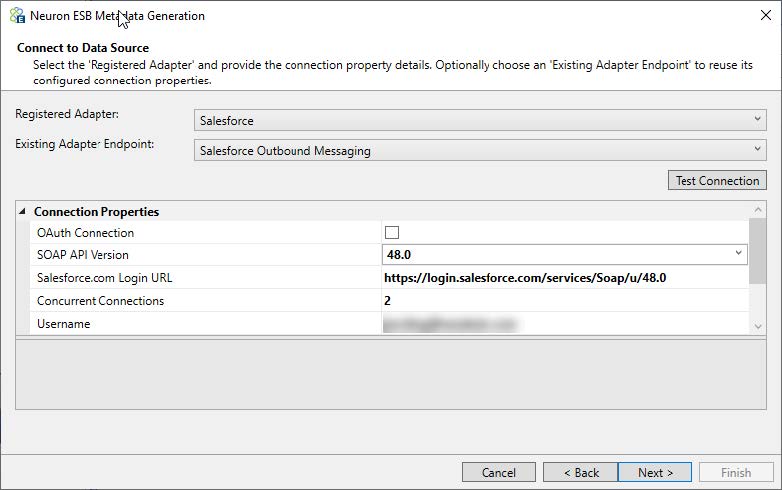Click the property grid scroll up arrow
Viewport: 782px width, 490px height.
(758, 210)
